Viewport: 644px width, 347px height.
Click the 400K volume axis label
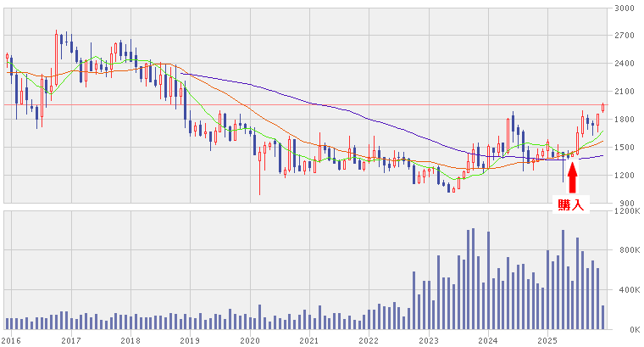click(x=625, y=290)
